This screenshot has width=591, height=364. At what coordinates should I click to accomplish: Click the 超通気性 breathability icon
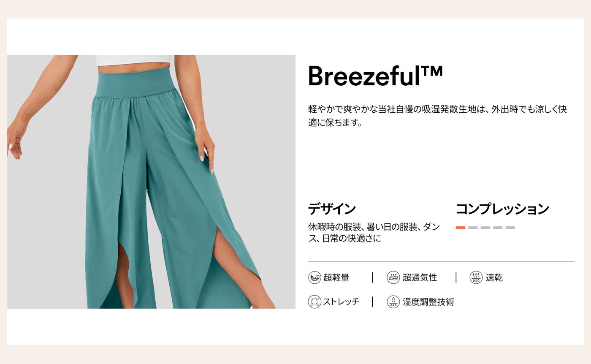tap(393, 277)
